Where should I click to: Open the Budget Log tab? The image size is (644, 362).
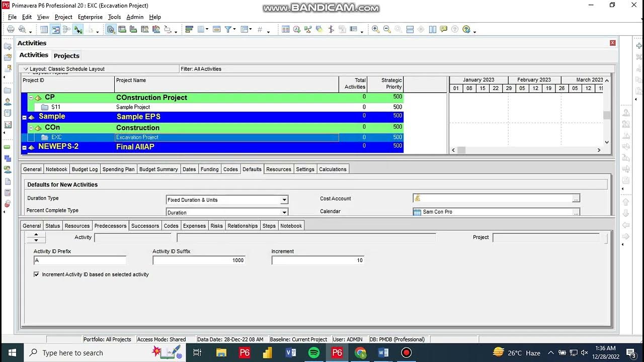tap(85, 169)
